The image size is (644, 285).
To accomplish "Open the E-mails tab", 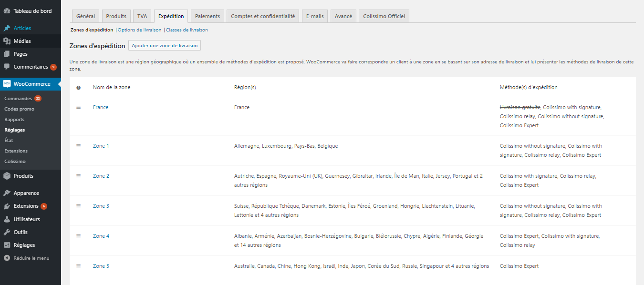I will click(315, 16).
